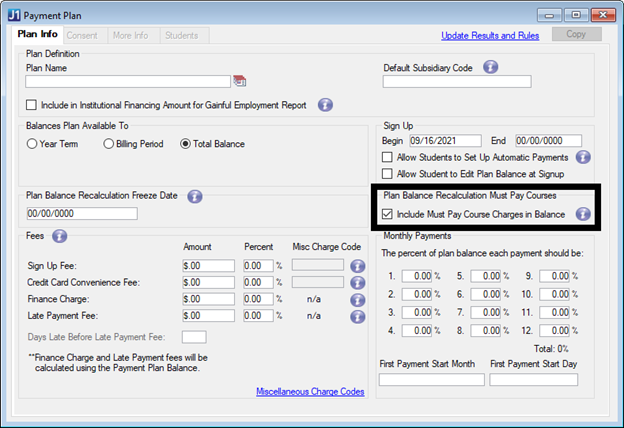Check Allow Student to Edit Plan Balance at Signup

tap(388, 174)
